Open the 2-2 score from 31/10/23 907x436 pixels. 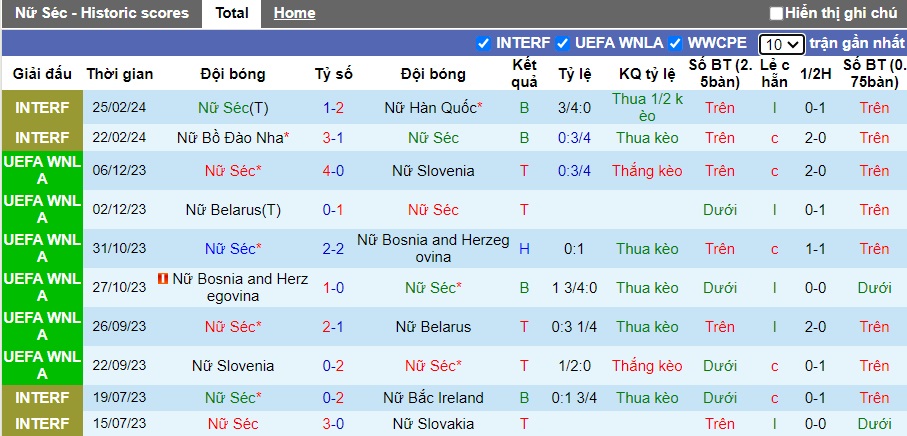[x=334, y=249]
